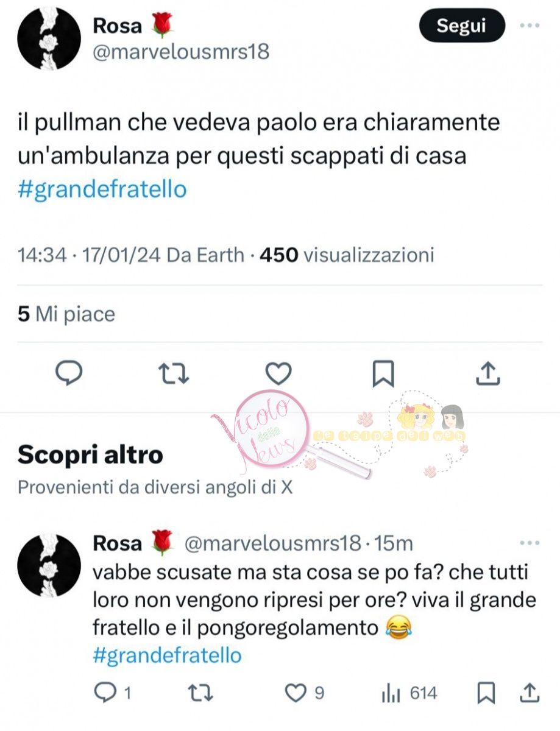Image resolution: width=560 pixels, height=731 pixels.
Task: Click the reply icon under the main tweet
Action: tap(69, 373)
